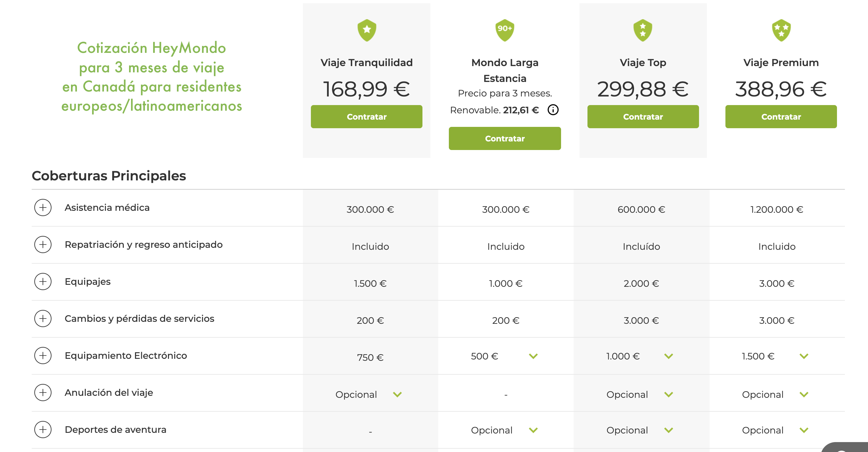Expand the Anulación del viaje row

coord(43,393)
